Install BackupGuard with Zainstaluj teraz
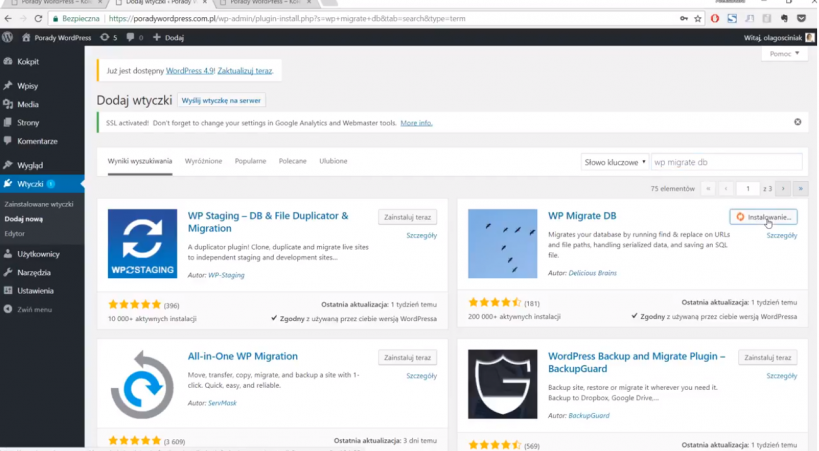819x451 pixels. (x=767, y=357)
